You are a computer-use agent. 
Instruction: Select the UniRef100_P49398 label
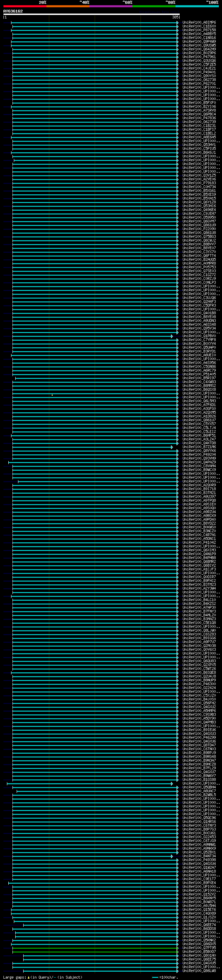click(x=199, y=860)
